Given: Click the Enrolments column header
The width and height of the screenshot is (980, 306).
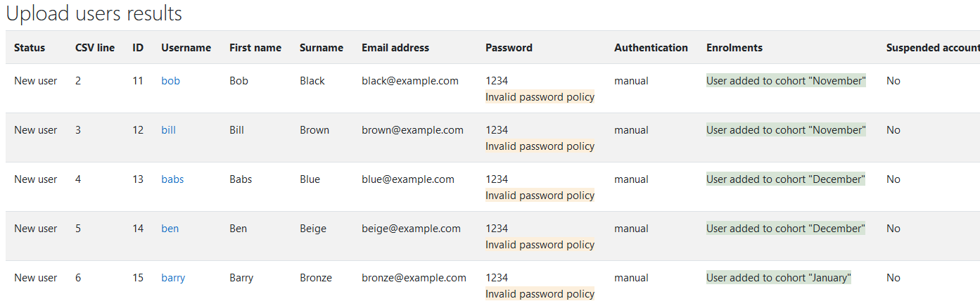Looking at the screenshot, I should (734, 48).
